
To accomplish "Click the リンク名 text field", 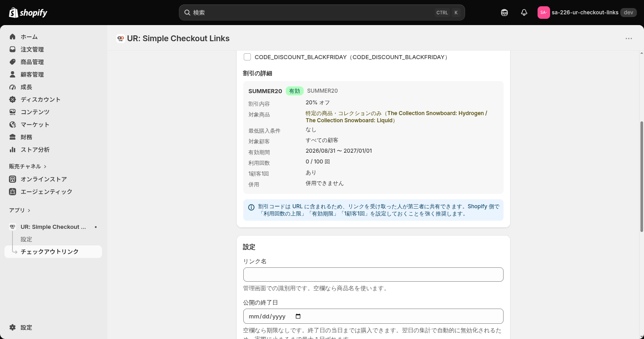I will point(373,275).
